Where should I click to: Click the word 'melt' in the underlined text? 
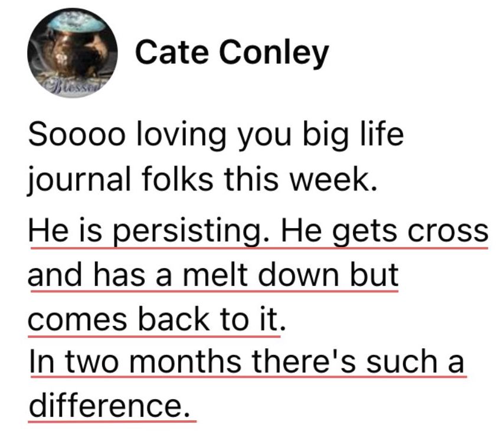(216, 275)
